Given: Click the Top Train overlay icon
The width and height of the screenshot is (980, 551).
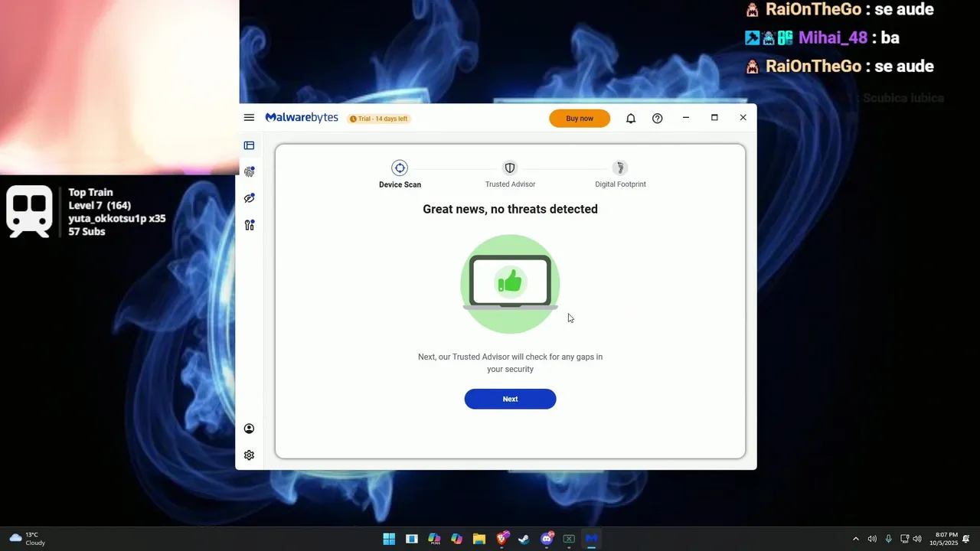Looking at the screenshot, I should click(x=29, y=212).
